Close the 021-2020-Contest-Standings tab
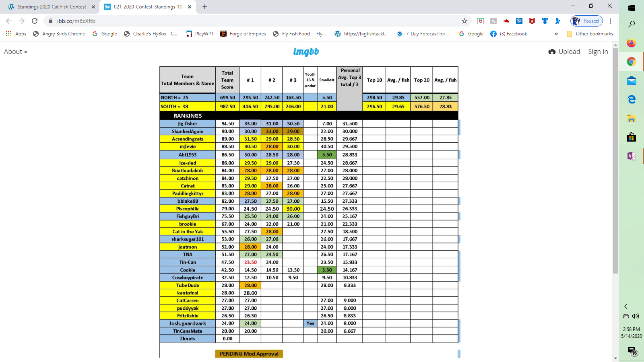Image resolution: width=644 pixels, height=362 pixels. point(190,7)
